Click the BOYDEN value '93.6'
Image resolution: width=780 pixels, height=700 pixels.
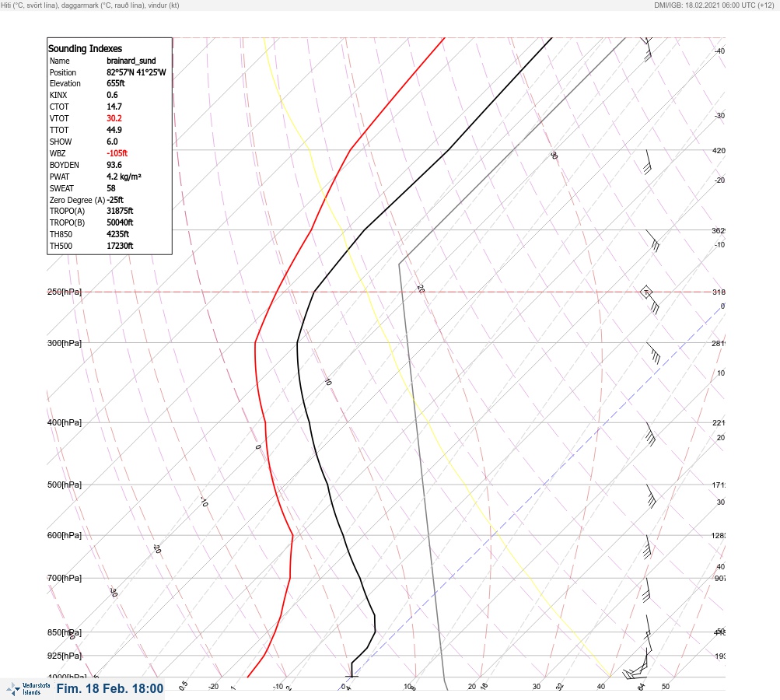pos(114,165)
